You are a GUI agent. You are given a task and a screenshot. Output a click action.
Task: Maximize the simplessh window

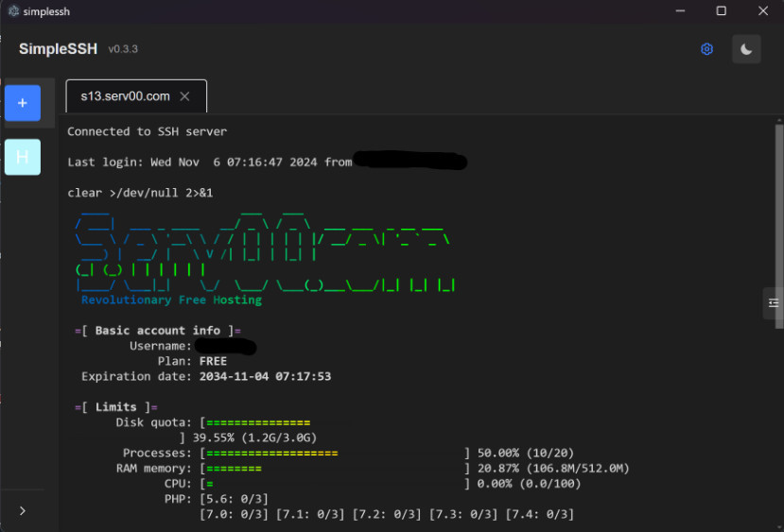(x=721, y=11)
